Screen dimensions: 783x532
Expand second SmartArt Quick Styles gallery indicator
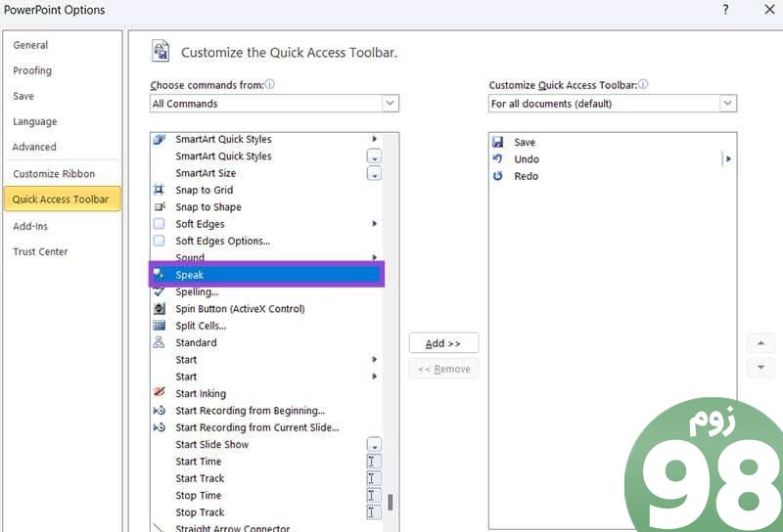pyautogui.click(x=374, y=156)
